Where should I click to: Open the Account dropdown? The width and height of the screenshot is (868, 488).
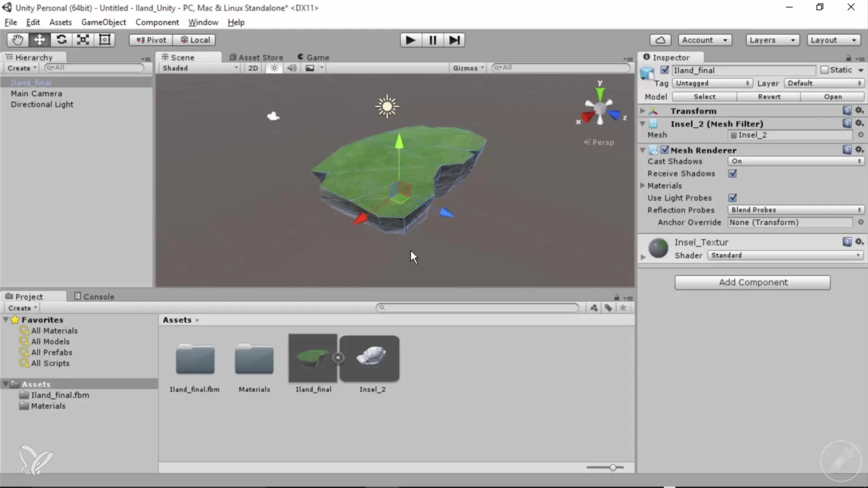coord(704,40)
